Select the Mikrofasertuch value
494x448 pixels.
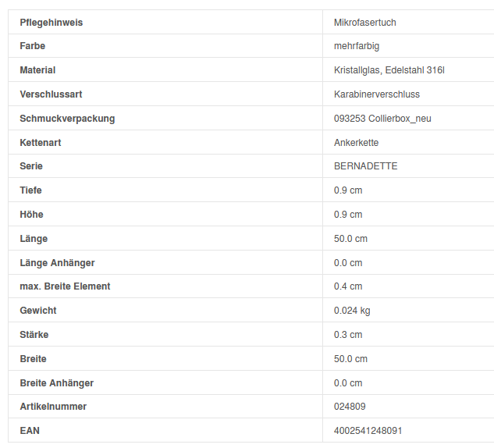click(364, 22)
